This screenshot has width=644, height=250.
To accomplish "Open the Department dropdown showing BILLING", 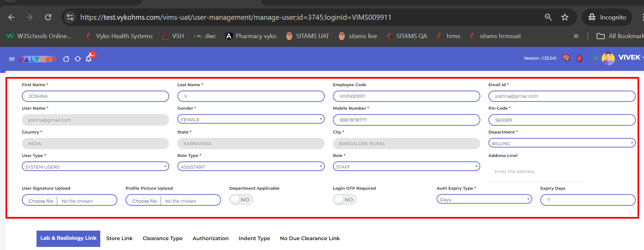I will pos(562,143).
